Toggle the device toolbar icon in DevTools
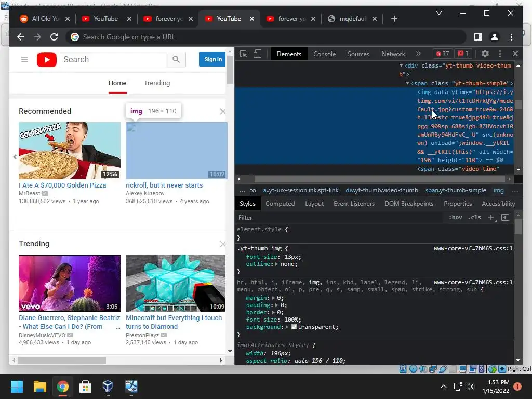 (257, 54)
